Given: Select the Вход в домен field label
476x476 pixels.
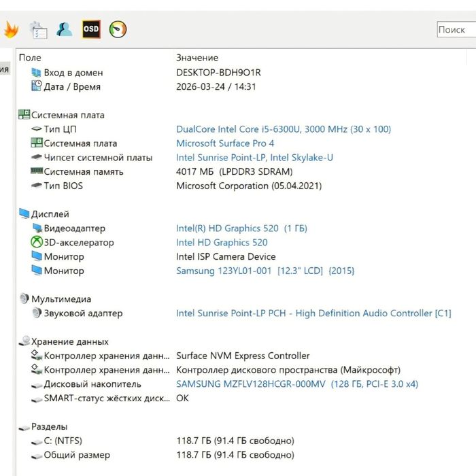Looking at the screenshot, I should (73, 73).
